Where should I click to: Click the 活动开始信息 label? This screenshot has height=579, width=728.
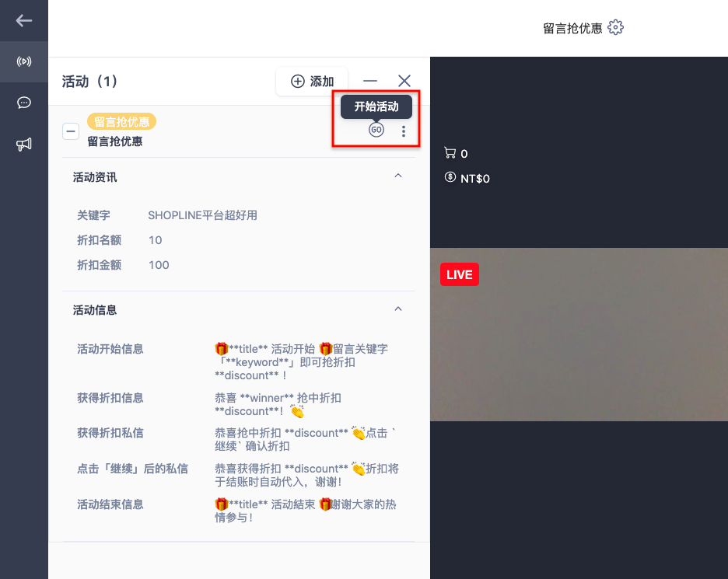point(110,349)
